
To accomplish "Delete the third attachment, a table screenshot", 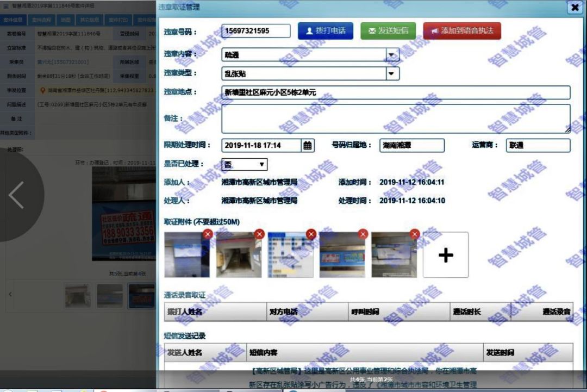I will [x=311, y=234].
